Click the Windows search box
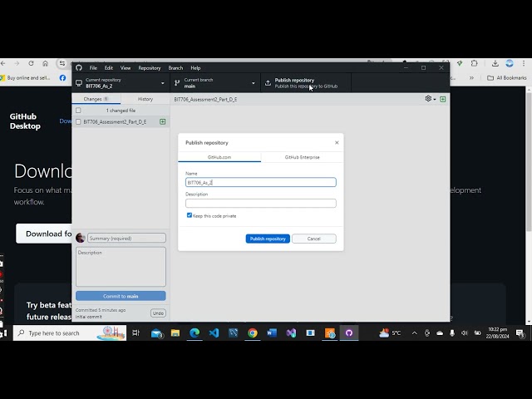 click(70, 333)
